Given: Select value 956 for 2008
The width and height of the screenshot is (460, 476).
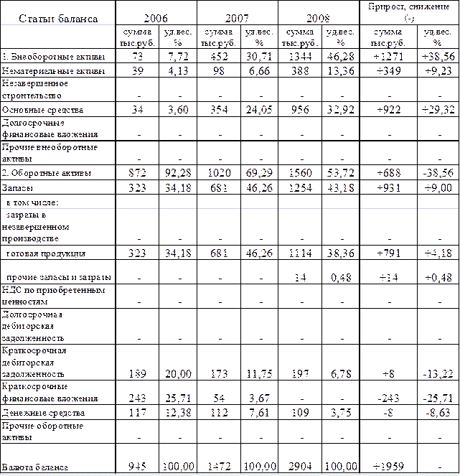Looking at the screenshot, I should [300, 109].
